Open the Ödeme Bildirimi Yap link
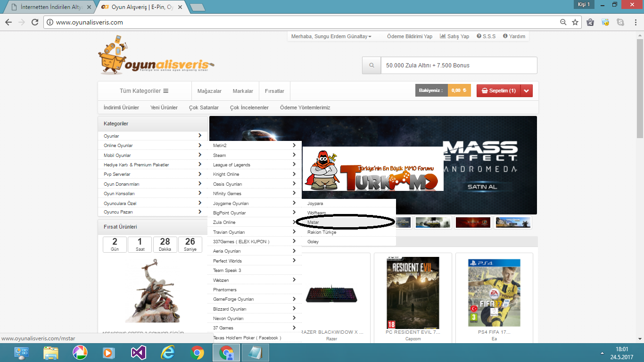644x362 pixels. [x=410, y=36]
